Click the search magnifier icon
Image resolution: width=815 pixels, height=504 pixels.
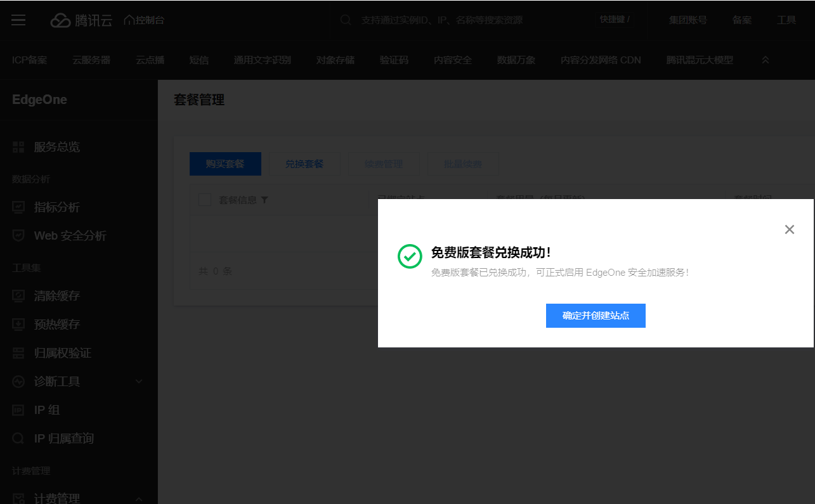pyautogui.click(x=346, y=20)
